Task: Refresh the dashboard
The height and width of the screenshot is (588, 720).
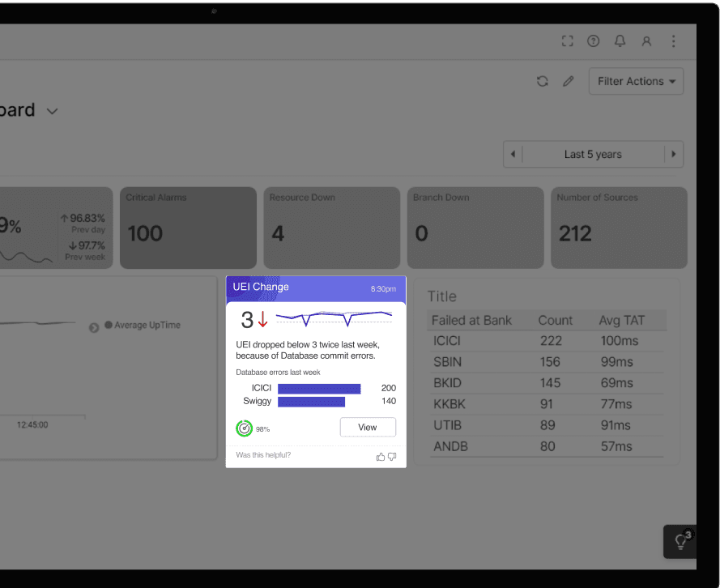Action: pyautogui.click(x=543, y=81)
